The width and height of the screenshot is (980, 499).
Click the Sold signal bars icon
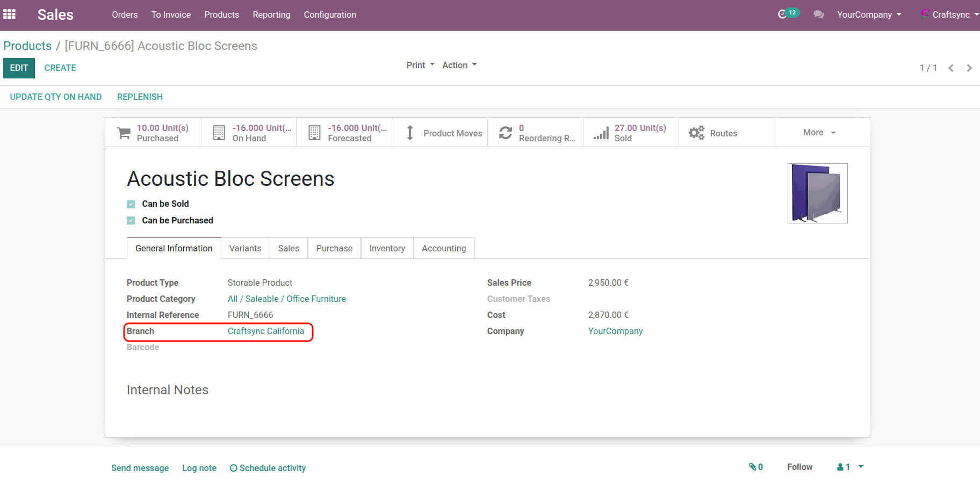tap(601, 133)
